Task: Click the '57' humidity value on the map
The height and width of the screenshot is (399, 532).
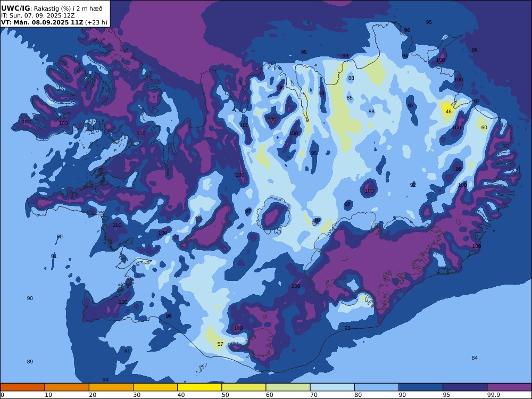Action: click(x=220, y=344)
